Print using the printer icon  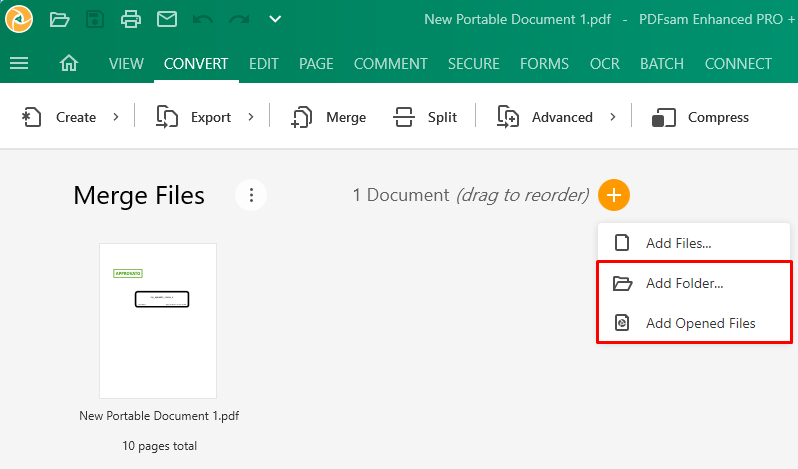click(131, 19)
